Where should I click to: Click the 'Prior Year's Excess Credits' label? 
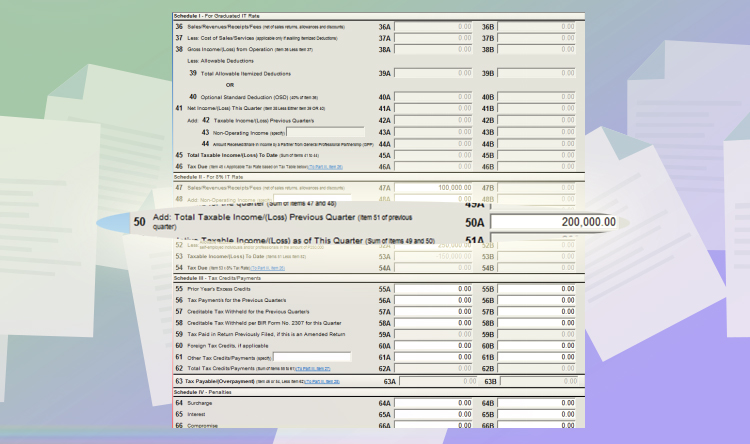click(219, 289)
